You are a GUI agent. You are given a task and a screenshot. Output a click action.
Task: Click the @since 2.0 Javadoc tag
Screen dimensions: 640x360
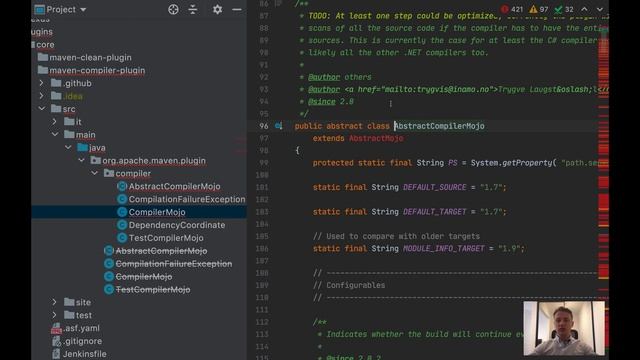pyautogui.click(x=331, y=102)
